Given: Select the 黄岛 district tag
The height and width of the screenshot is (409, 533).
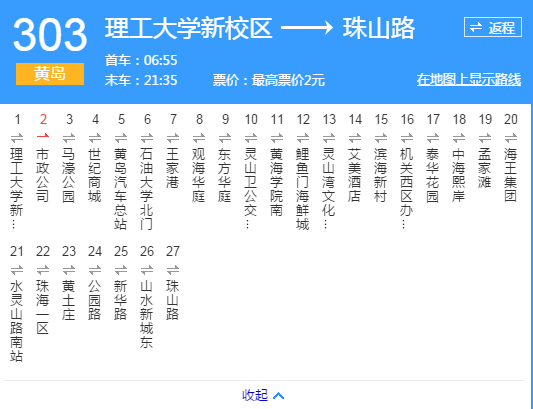Looking at the screenshot, I should coord(50,74).
